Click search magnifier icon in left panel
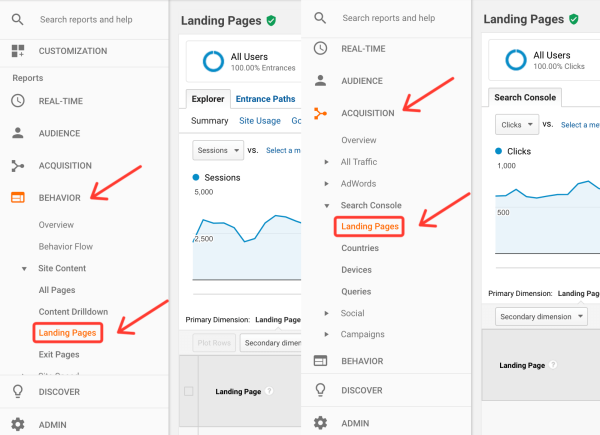This screenshot has width=600, height=435. pyautogui.click(x=17, y=19)
